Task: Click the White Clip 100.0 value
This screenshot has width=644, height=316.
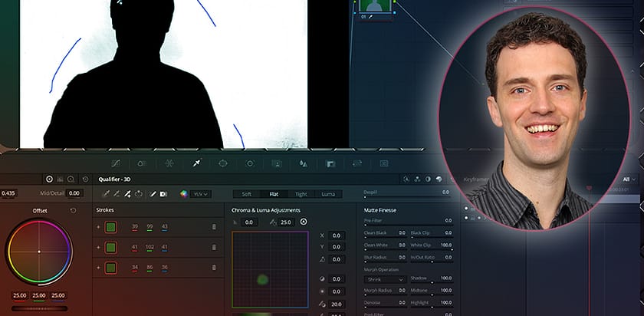Action: pyautogui.click(x=445, y=245)
